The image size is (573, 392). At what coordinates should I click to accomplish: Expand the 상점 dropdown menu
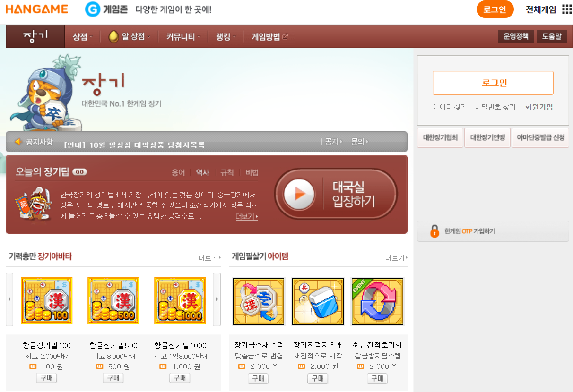click(x=83, y=37)
